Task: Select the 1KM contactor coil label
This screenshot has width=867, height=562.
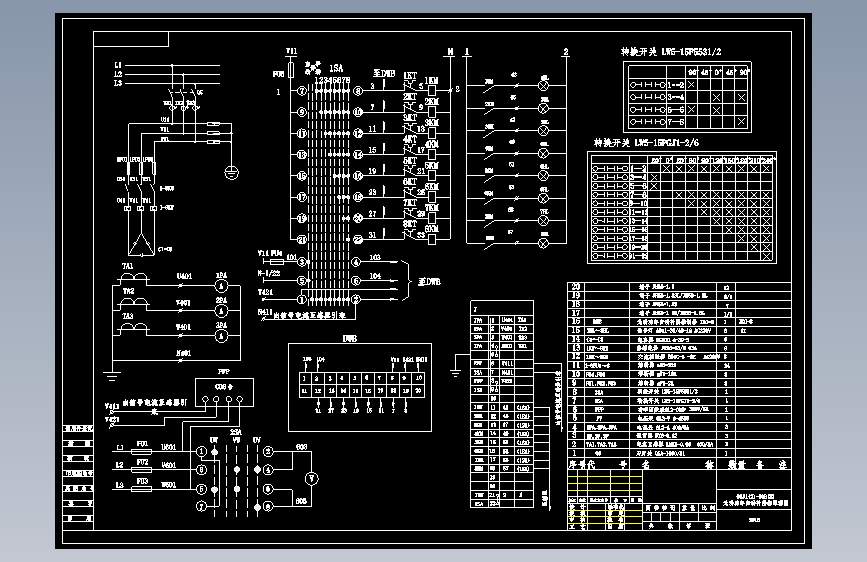Action: pos(431,81)
